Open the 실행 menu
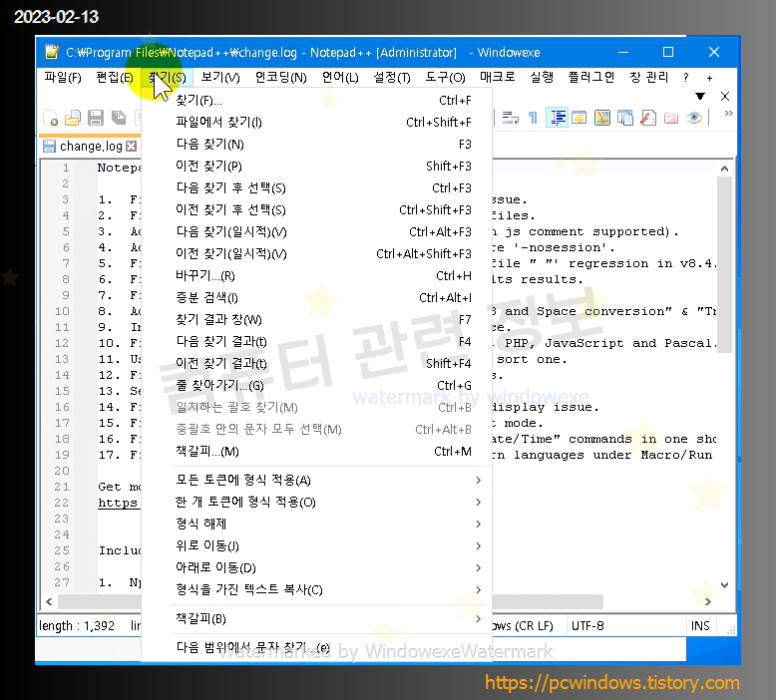776x700 pixels. (542, 77)
